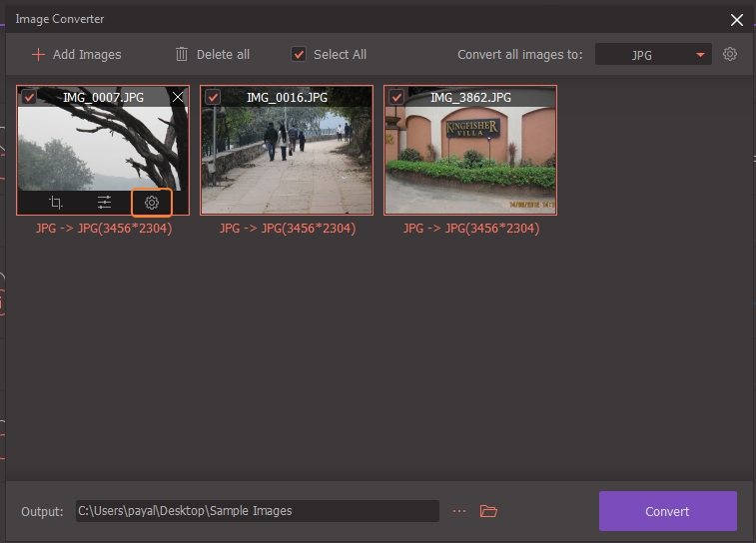Click the crop icon on IMG_0007.JPG
Image resolution: width=756 pixels, height=543 pixels.
click(x=56, y=203)
